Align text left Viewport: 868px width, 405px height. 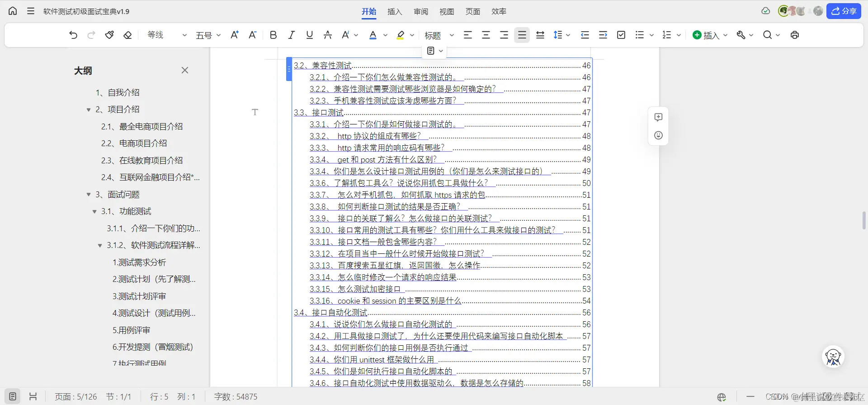pyautogui.click(x=468, y=35)
